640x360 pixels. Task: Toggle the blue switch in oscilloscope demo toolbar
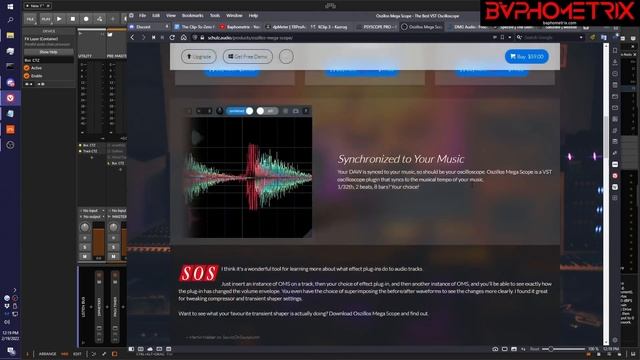[240, 111]
